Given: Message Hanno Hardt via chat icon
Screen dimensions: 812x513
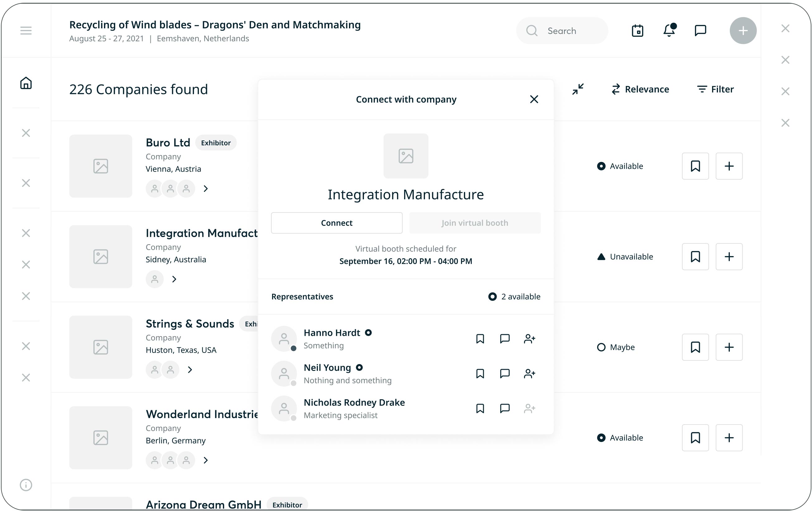Looking at the screenshot, I should (x=504, y=339).
